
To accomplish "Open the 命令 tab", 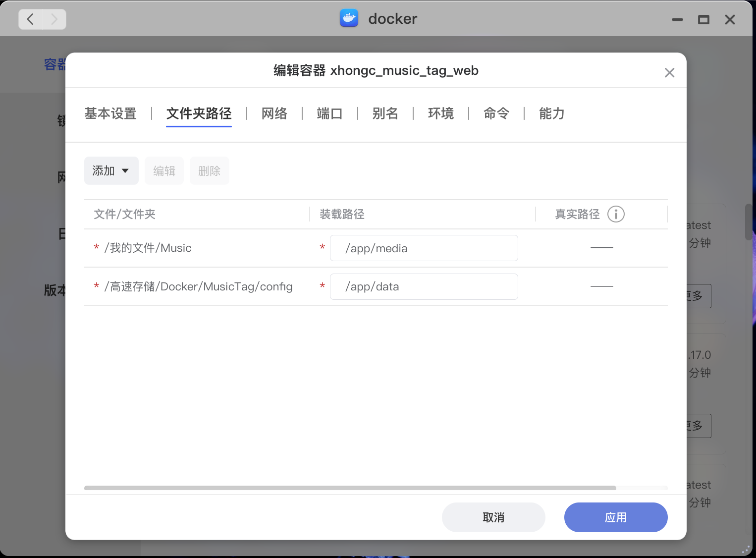I will point(496,113).
